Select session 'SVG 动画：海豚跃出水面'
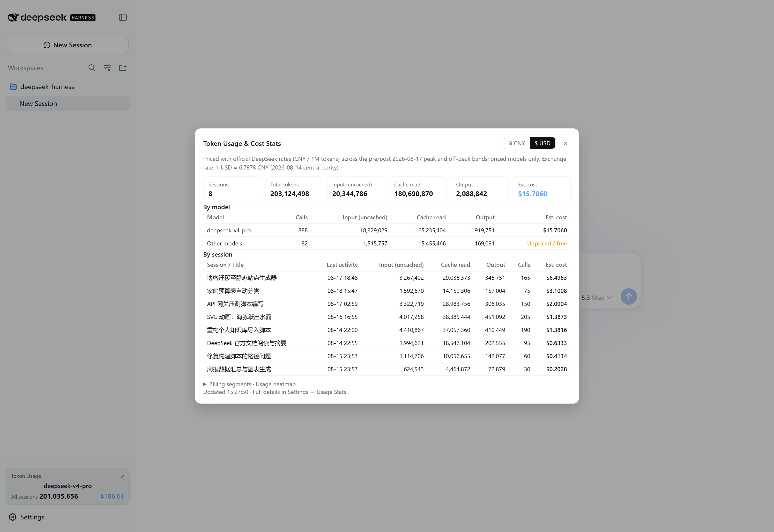The image size is (774, 532). [x=387, y=317]
